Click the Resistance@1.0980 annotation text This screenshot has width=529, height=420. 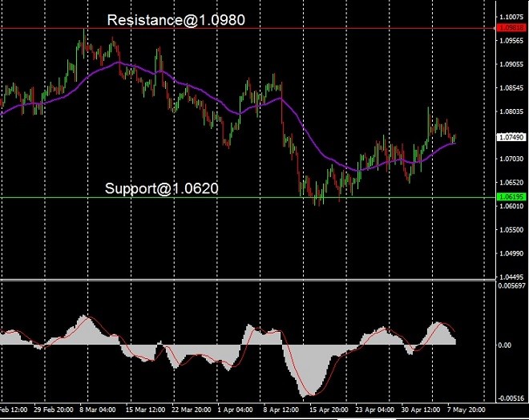click(x=176, y=20)
